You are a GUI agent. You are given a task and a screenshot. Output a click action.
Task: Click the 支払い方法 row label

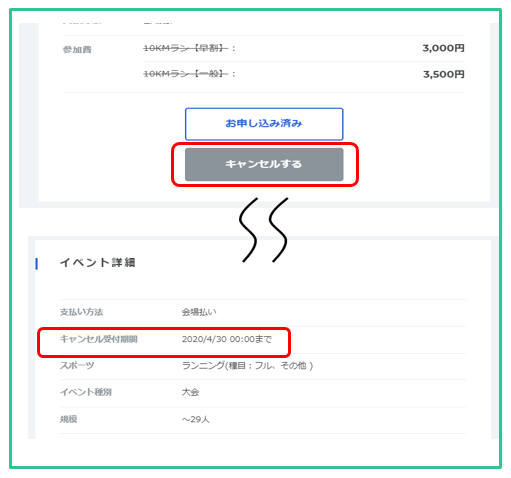pyautogui.click(x=81, y=312)
